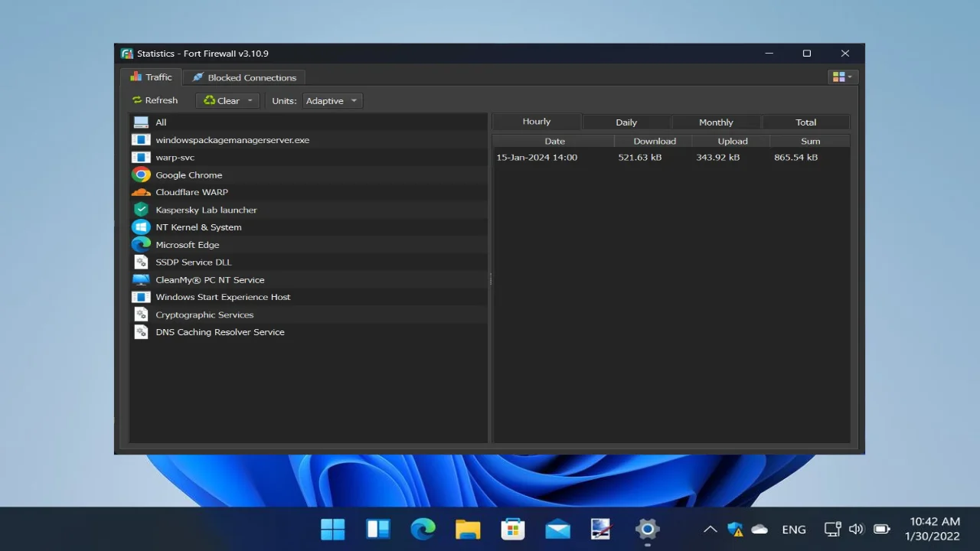This screenshot has height=551, width=980.
Task: Click the 343.92 kB upload value
Action: (x=718, y=158)
